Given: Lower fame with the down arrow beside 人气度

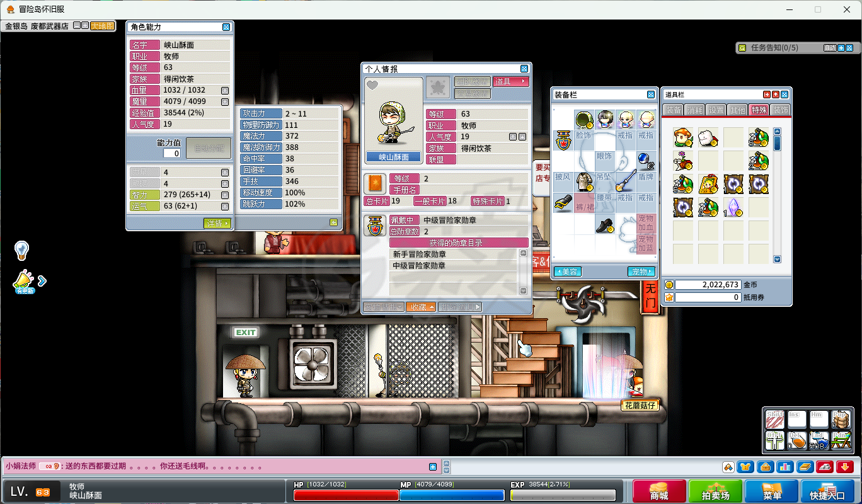Looking at the screenshot, I should click(522, 137).
